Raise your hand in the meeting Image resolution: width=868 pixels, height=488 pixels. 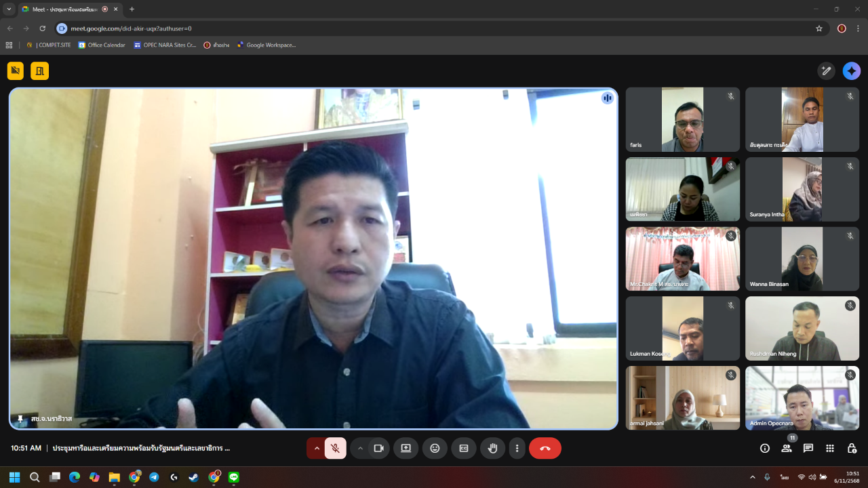click(x=493, y=448)
